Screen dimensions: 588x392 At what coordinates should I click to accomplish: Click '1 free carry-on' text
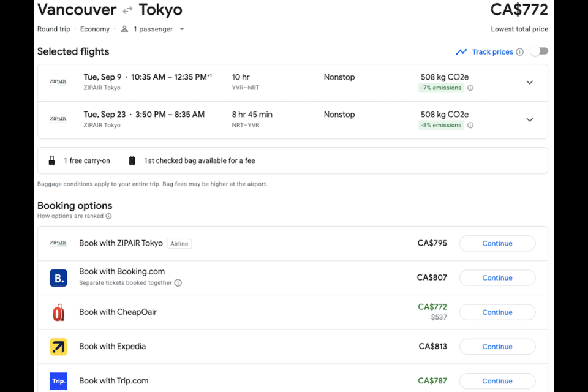click(87, 160)
